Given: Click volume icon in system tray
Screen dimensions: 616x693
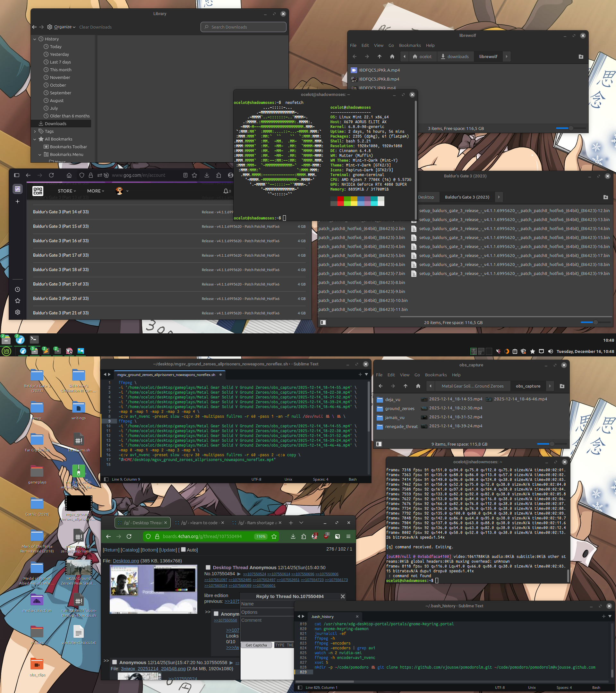Looking at the screenshot, I should [x=550, y=351].
